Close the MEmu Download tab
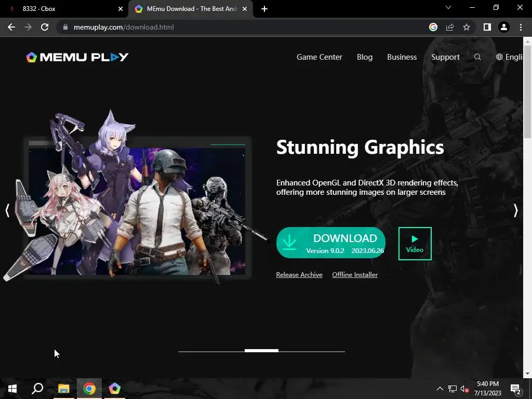This screenshot has width=532, height=399. (245, 9)
